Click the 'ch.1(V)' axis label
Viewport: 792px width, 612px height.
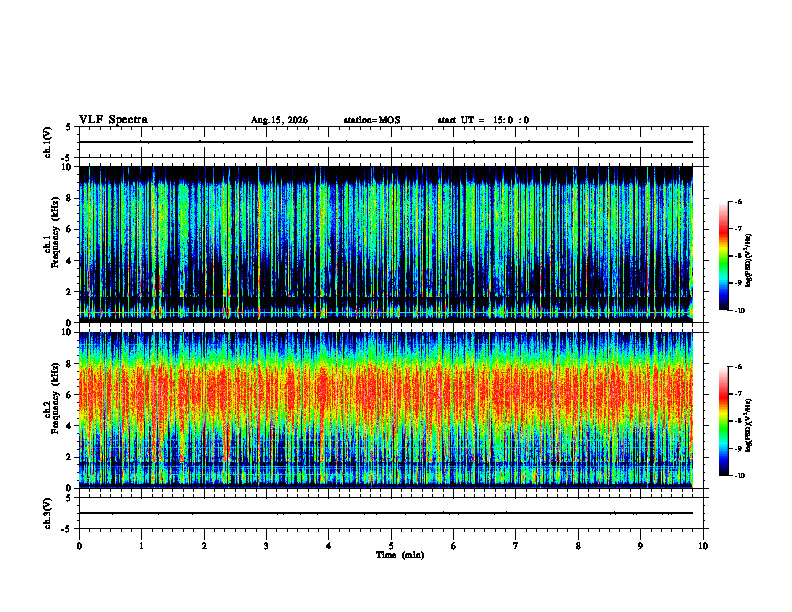48,142
